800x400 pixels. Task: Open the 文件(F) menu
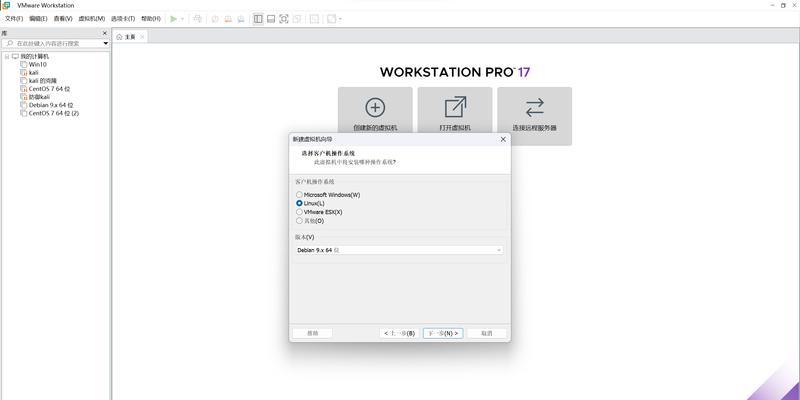coord(14,19)
